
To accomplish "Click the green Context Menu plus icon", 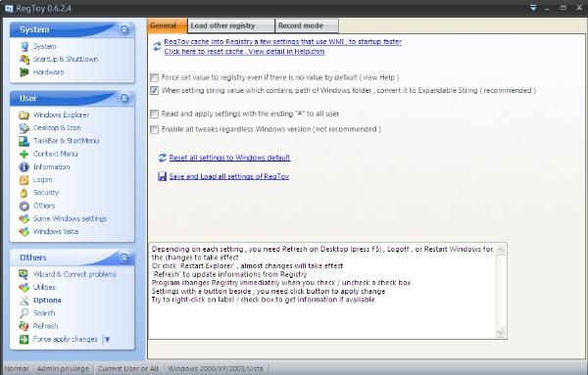I will (24, 154).
